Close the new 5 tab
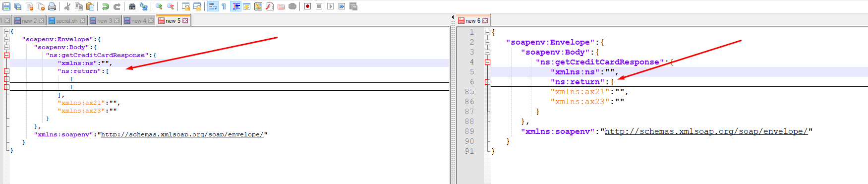Viewport: 868px width, 184px height. (185, 21)
